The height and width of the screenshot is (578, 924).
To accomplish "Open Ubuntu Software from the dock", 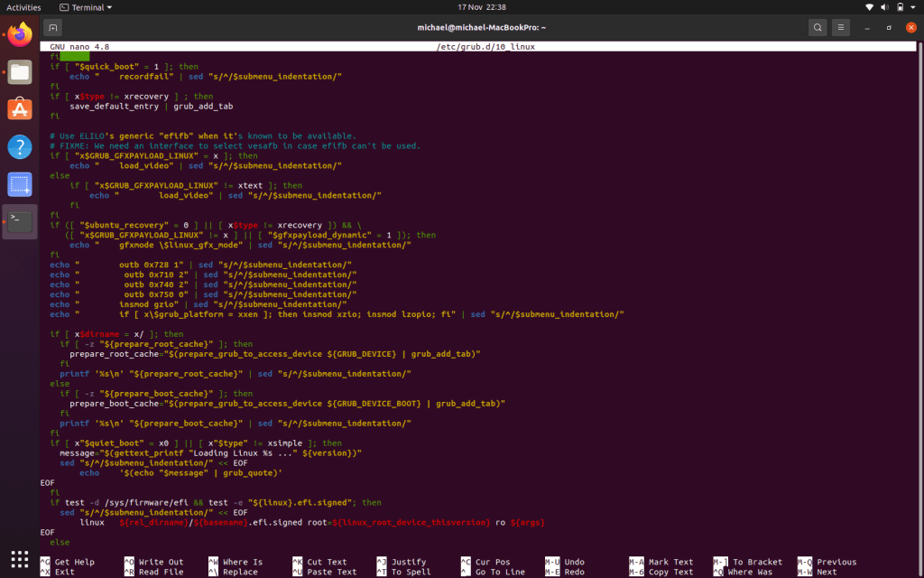I will pos(20,109).
